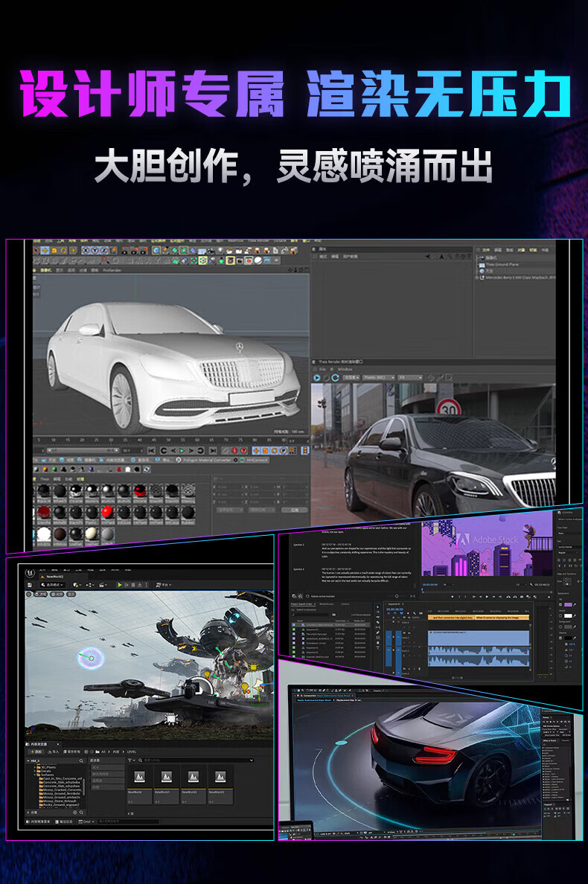Screen dimensions: 588x884
Task: Open the 输出日志 output log
Action: click(x=64, y=821)
